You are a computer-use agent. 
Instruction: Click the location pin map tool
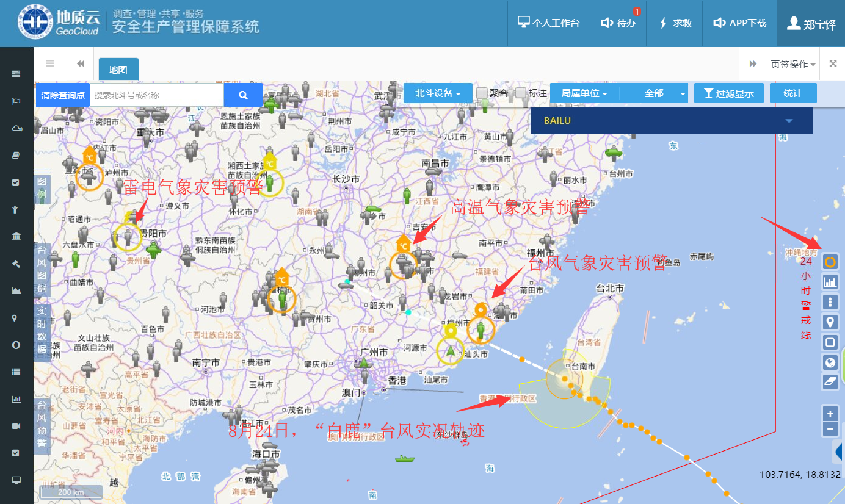830,322
